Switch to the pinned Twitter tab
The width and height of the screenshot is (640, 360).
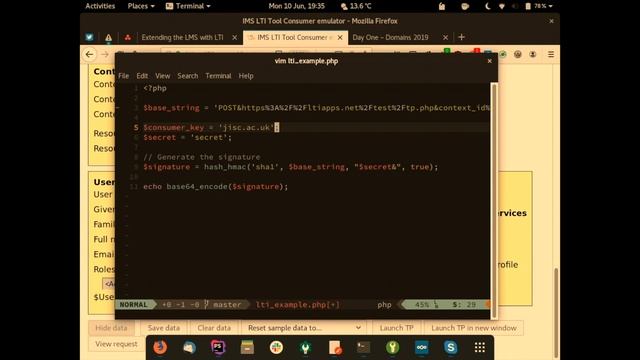(x=89, y=38)
